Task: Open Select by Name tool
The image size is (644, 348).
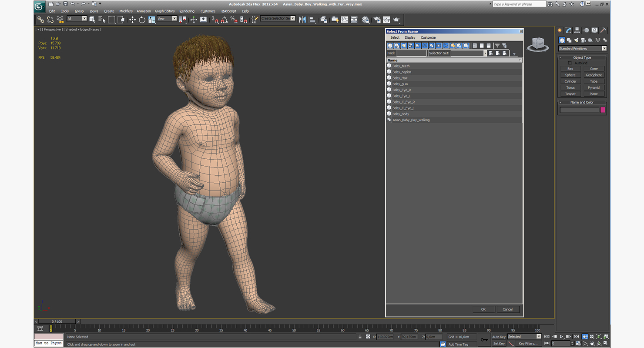Action: coord(102,20)
